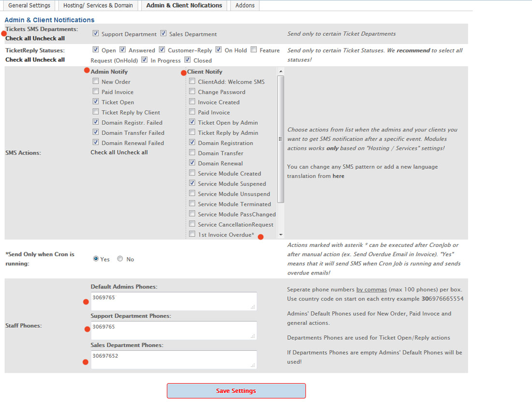The image size is (532, 404).
Task: Uncheck the Answered status checkbox
Action: [x=123, y=49]
